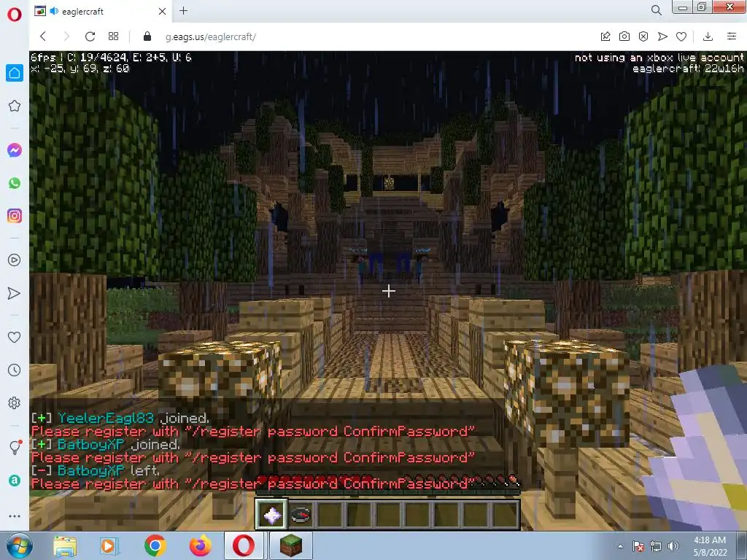
Task: Launch Google Chrome from taskbar
Action: click(155, 545)
